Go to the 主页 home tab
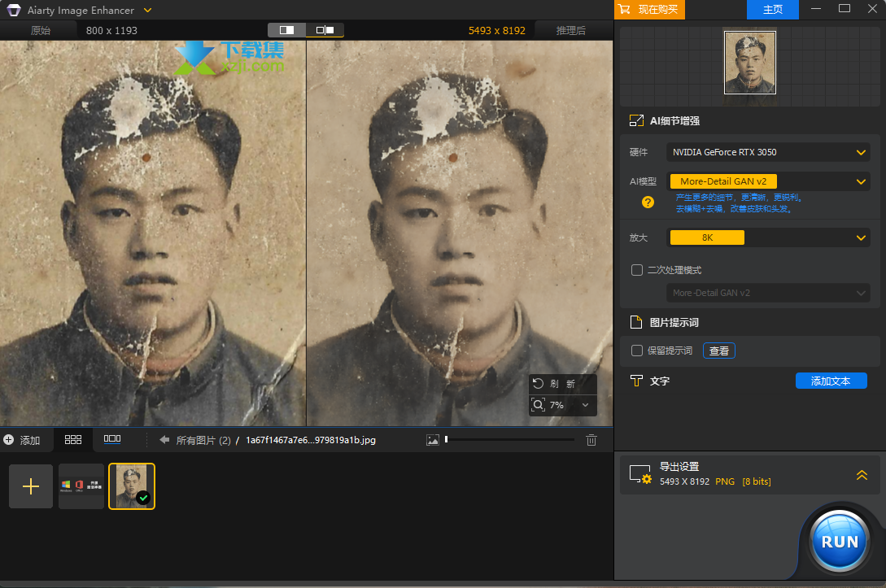Image resolution: width=886 pixels, height=588 pixels. [772, 10]
